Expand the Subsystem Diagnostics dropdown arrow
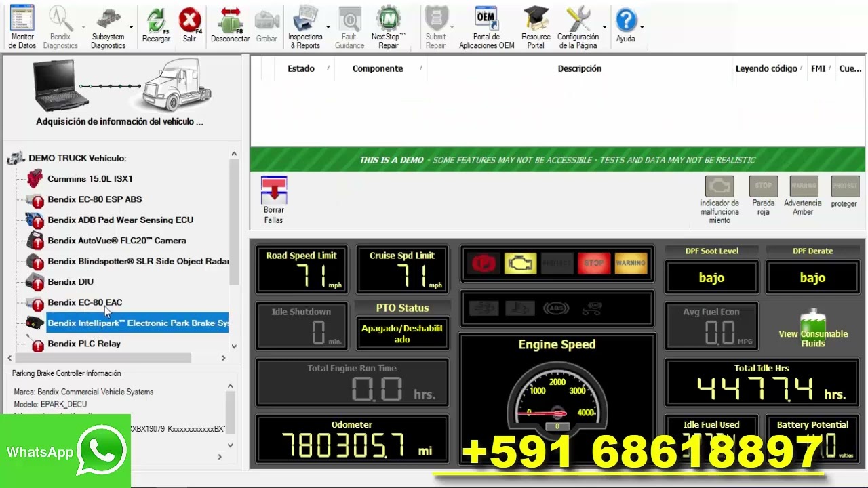 click(131, 28)
